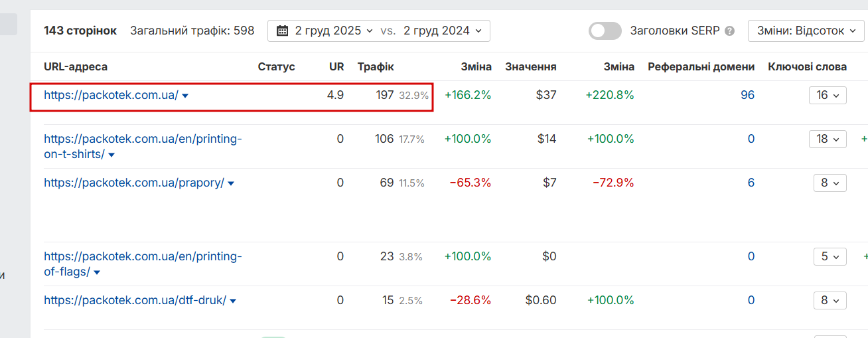Screen dimensions: 868x338
Task: Expand arrow next to dtf-druk URL
Action: click(x=233, y=301)
